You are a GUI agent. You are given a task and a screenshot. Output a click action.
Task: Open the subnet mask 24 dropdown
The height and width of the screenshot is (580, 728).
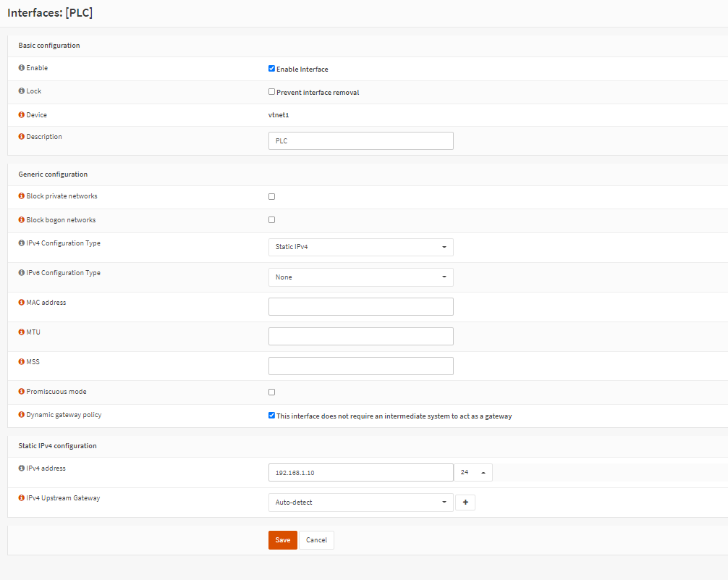click(x=473, y=472)
